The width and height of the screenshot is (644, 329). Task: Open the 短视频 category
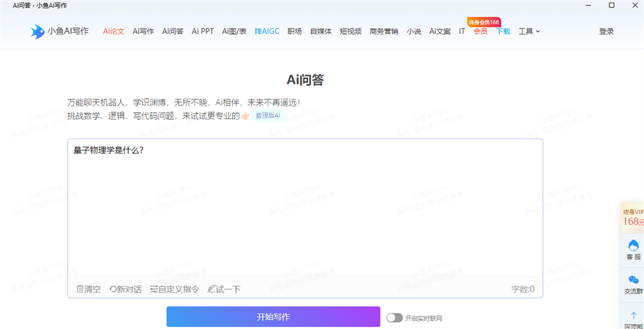pyautogui.click(x=351, y=31)
